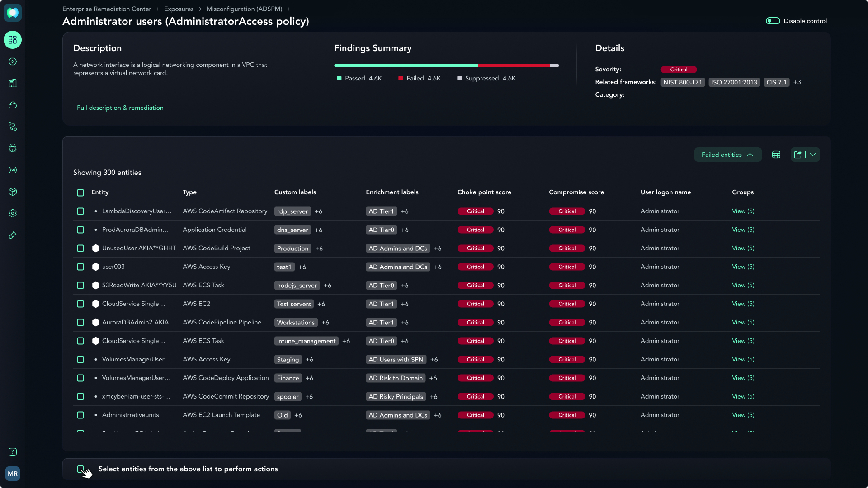Click the findings summary progress bar
This screenshot has height=488, width=868.
[446, 66]
